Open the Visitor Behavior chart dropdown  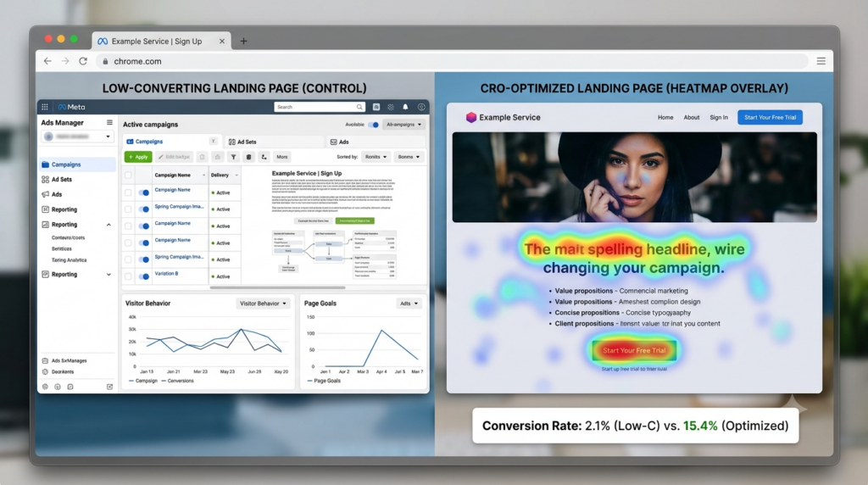coord(263,304)
